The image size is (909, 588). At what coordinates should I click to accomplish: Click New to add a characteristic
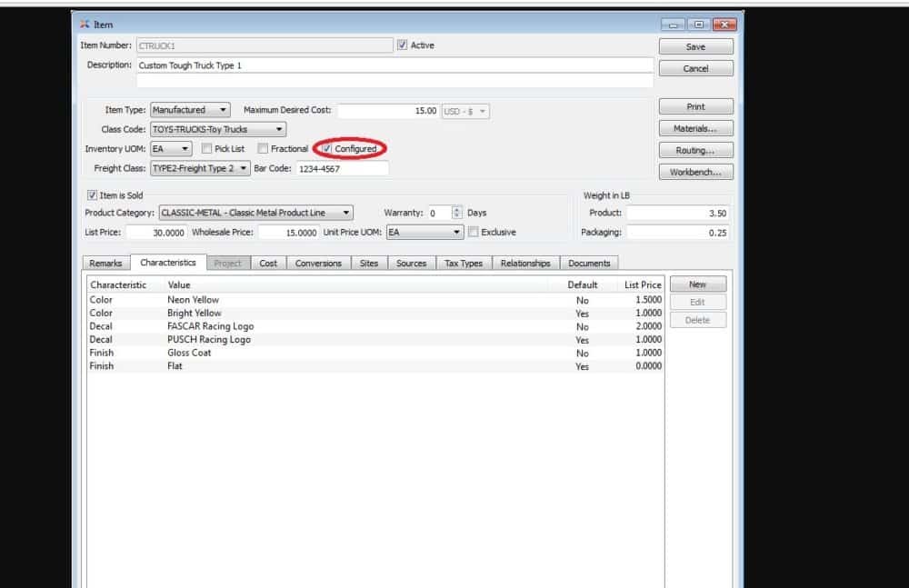(x=697, y=284)
